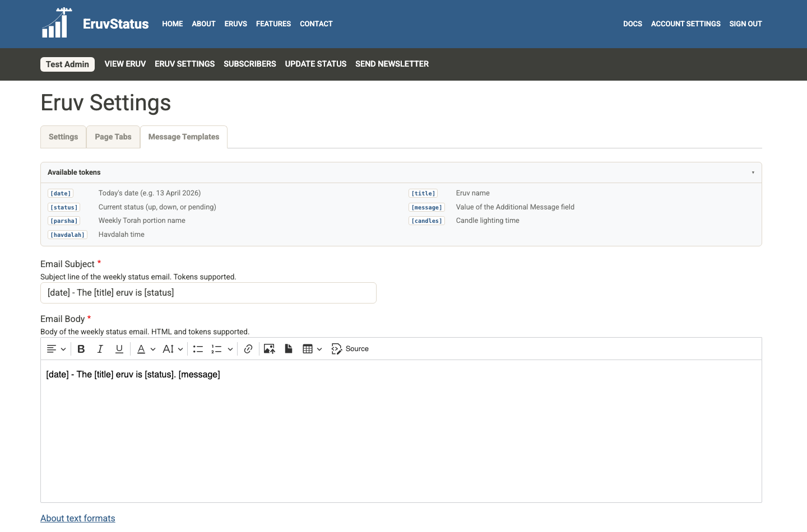Expand the text alignment options
This screenshot has height=532, width=807.
(62, 348)
